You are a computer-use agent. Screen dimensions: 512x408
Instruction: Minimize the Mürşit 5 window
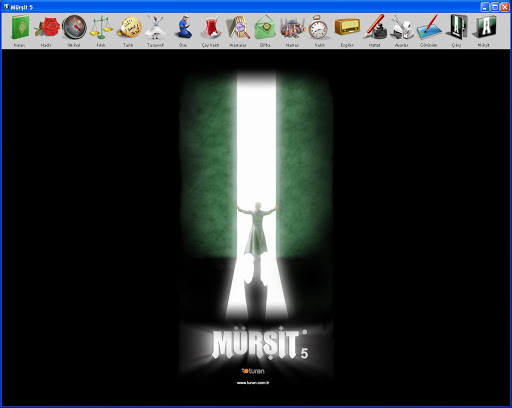pyautogui.click(x=485, y=7)
